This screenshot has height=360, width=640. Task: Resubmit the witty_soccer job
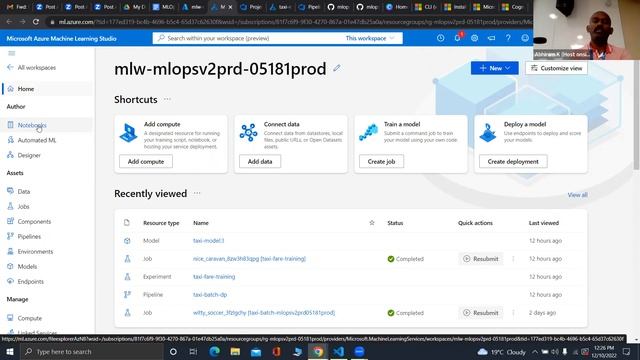click(x=481, y=313)
